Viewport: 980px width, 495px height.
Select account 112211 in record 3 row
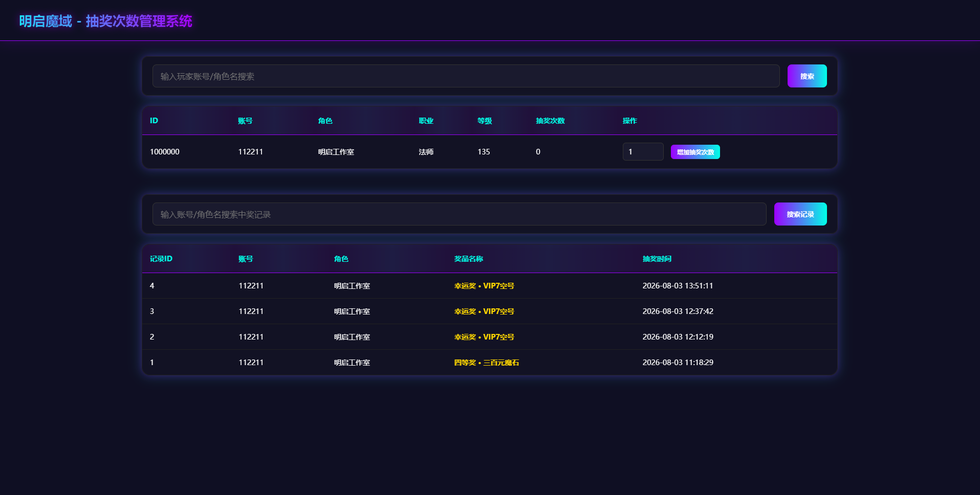click(x=251, y=311)
